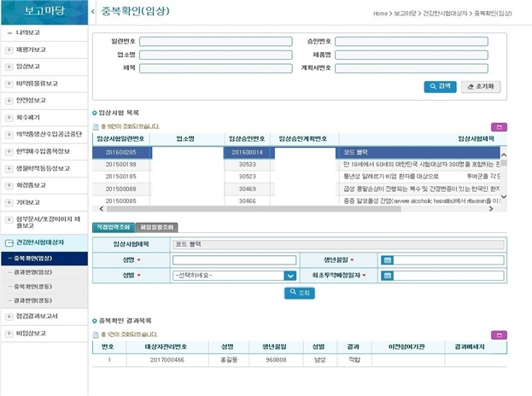Click the horizontal scrollbar thumb of trial list
Image resolution: width=532 pixels, height=396 pixels.
click(254, 209)
